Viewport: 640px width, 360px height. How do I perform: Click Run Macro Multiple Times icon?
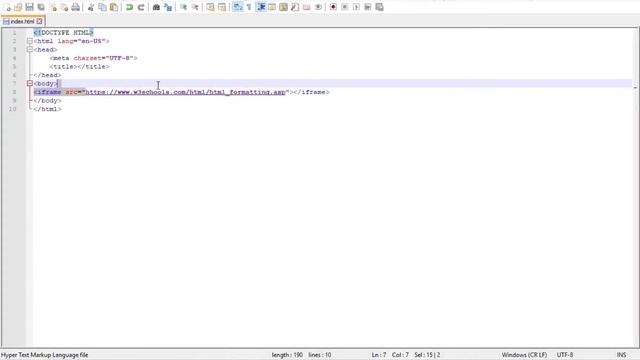coord(367,7)
